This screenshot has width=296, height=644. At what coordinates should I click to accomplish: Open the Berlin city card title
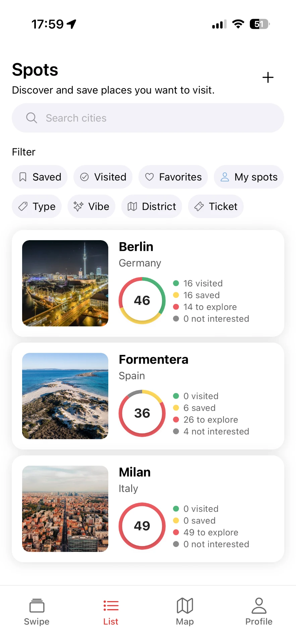pyautogui.click(x=136, y=247)
